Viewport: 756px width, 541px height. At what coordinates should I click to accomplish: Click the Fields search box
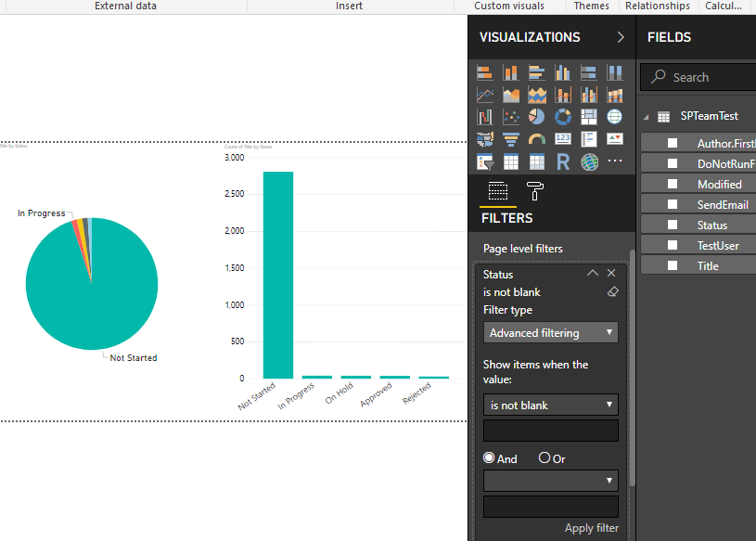[x=700, y=77]
